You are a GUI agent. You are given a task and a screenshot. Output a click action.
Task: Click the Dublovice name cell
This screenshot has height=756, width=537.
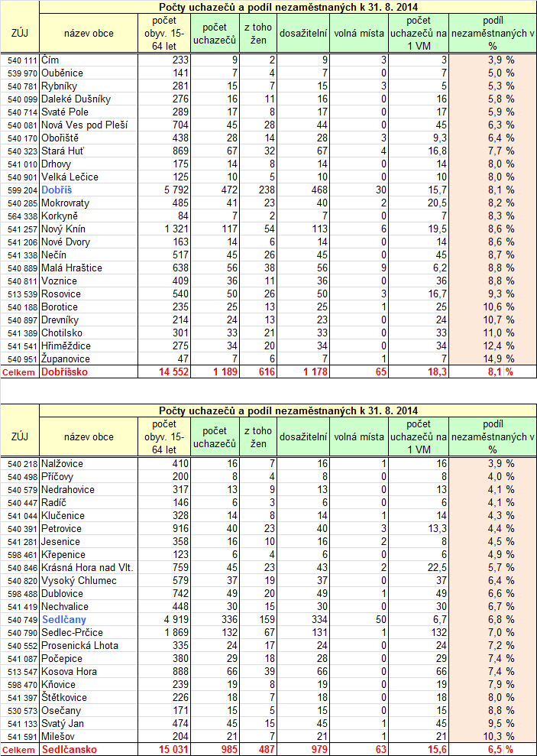click(89, 594)
